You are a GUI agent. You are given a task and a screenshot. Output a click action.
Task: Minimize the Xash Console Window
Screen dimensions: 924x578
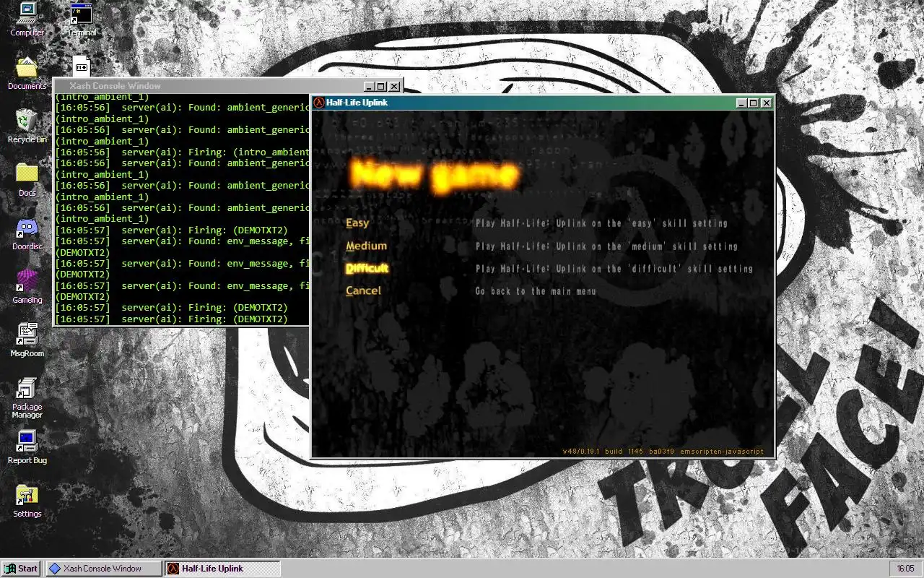[370, 87]
